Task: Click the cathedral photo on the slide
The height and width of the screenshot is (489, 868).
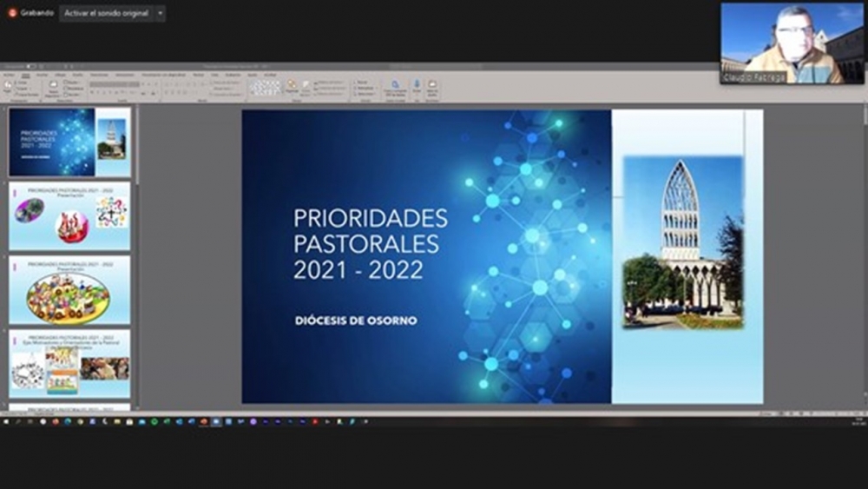Action: tap(682, 242)
